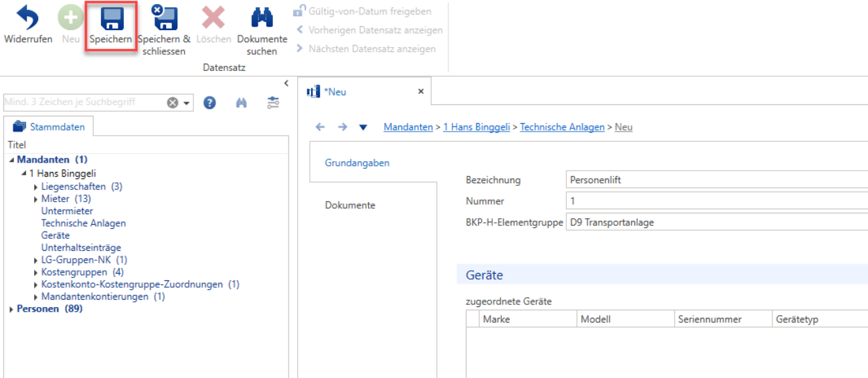The height and width of the screenshot is (378, 868).
Task: Expand the Liegenschaften (3) node arrow
Action: click(x=35, y=187)
